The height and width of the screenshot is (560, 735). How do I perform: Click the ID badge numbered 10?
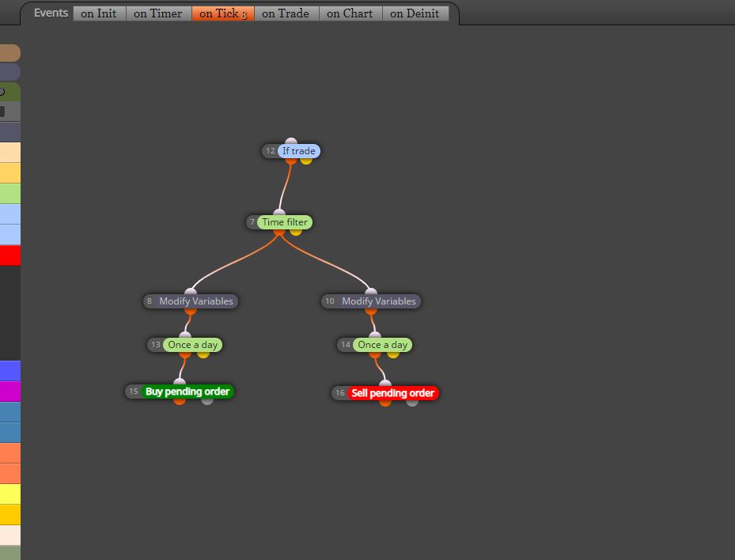pyautogui.click(x=330, y=301)
